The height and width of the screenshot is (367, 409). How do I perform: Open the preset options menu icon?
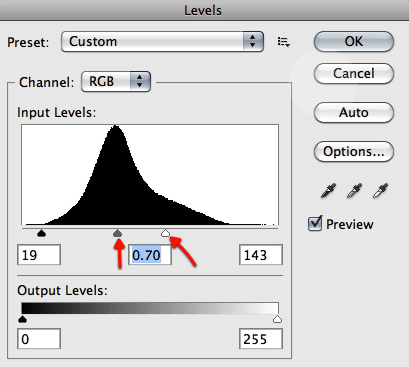(283, 42)
